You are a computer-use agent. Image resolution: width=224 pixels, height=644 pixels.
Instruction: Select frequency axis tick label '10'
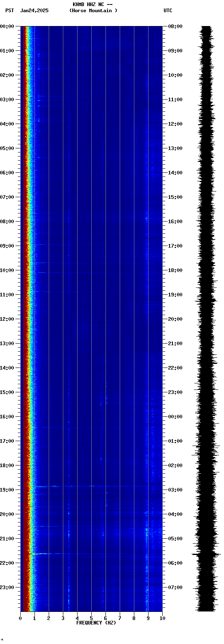click(162, 618)
